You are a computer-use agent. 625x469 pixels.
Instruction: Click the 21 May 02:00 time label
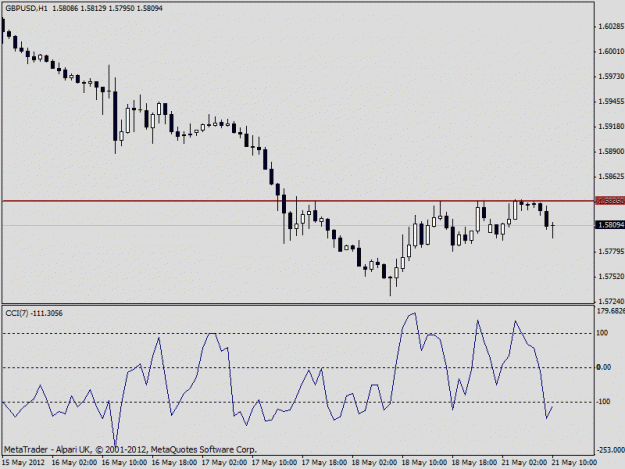tap(524, 463)
